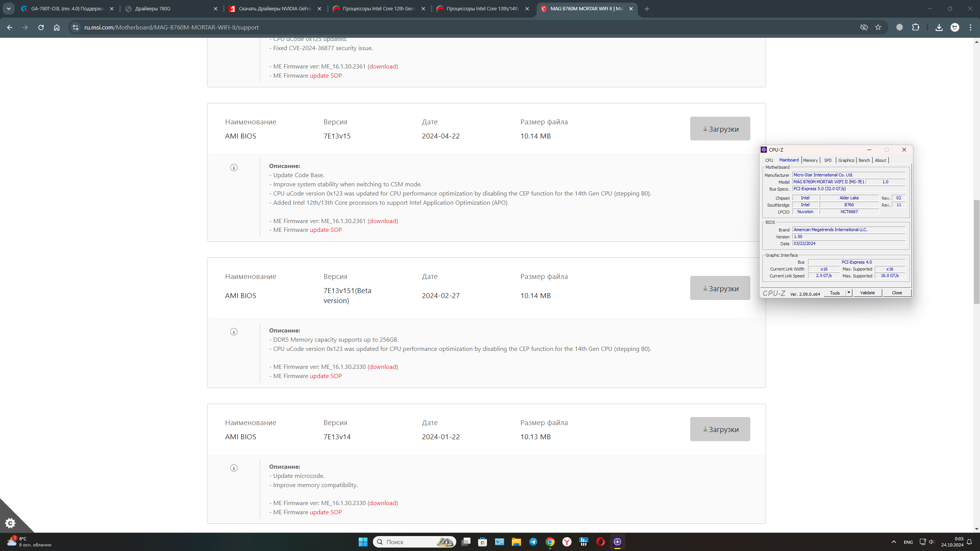
Task: Reload the MSI support page
Action: tap(41, 27)
